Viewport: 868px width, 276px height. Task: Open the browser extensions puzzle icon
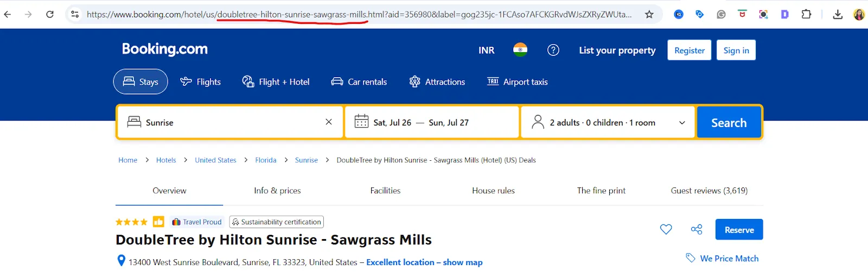[806, 15]
